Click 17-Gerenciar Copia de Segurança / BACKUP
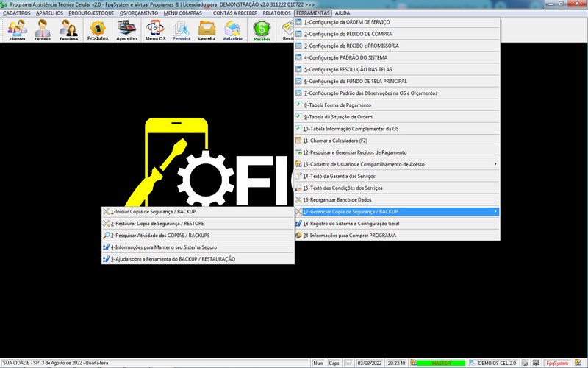This screenshot has width=588, height=368. coord(397,212)
